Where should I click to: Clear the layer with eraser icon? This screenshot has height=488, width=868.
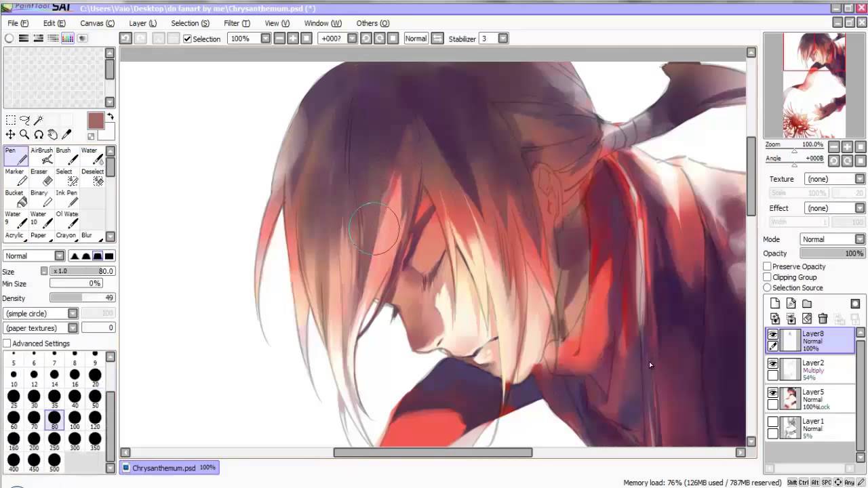coord(807,319)
